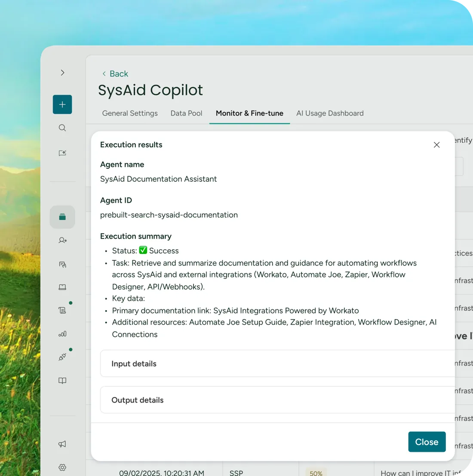The height and width of the screenshot is (476, 473).
Task: Click the megaphone announcements icon
Action: click(62, 444)
